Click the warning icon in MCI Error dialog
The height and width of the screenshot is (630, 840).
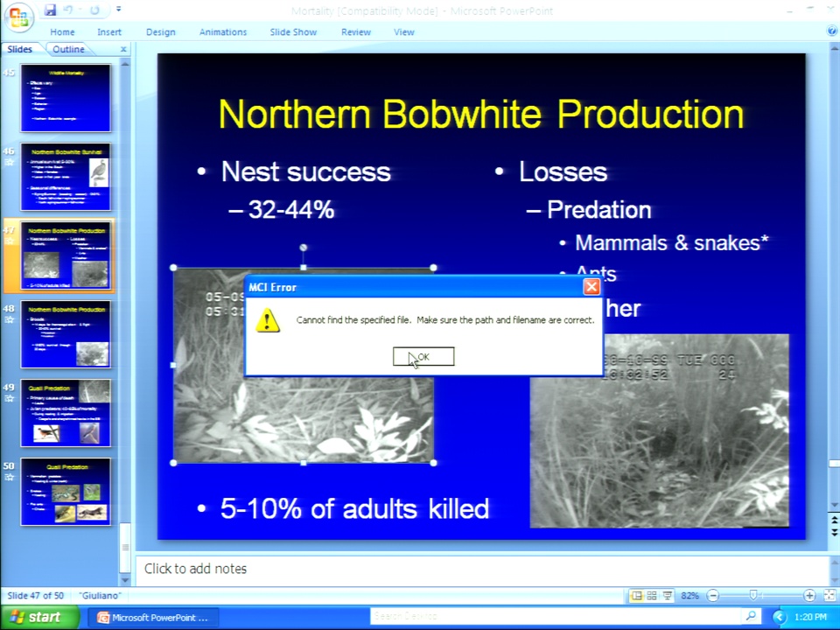268,320
